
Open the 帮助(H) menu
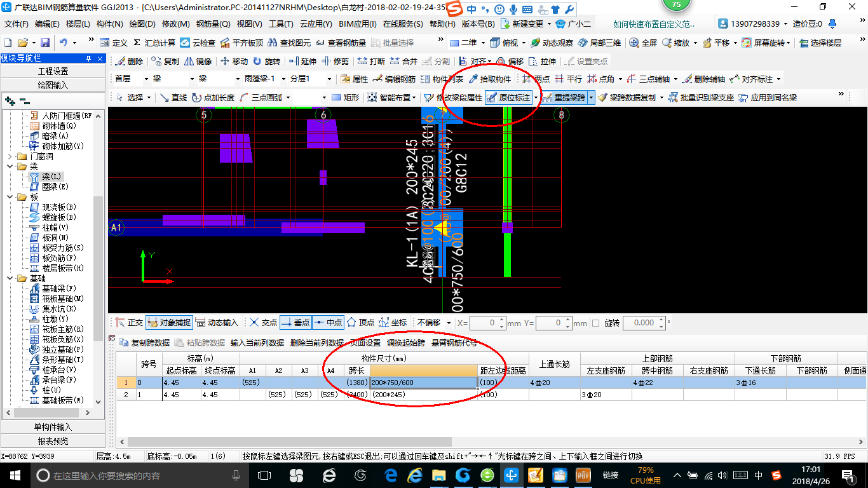pos(442,24)
